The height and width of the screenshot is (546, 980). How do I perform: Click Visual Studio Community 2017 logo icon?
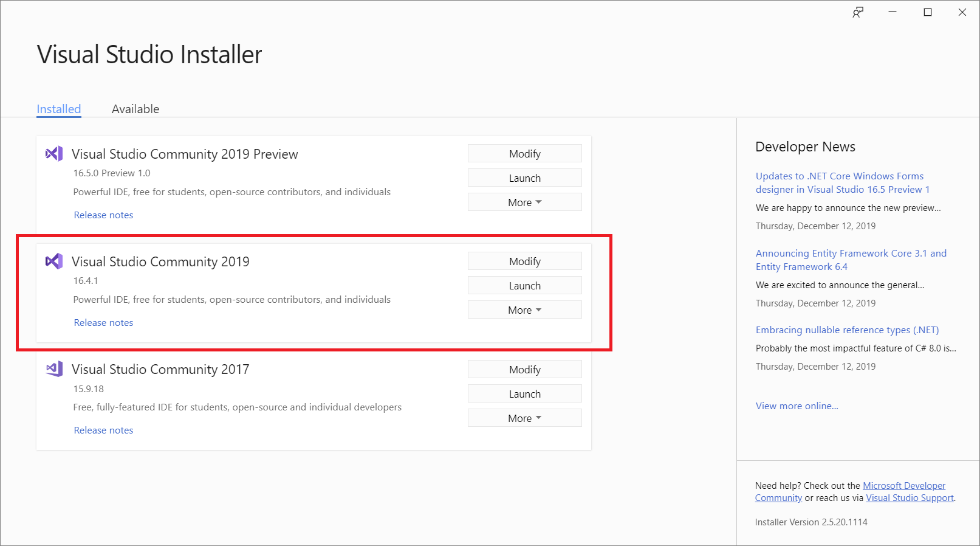coord(54,369)
